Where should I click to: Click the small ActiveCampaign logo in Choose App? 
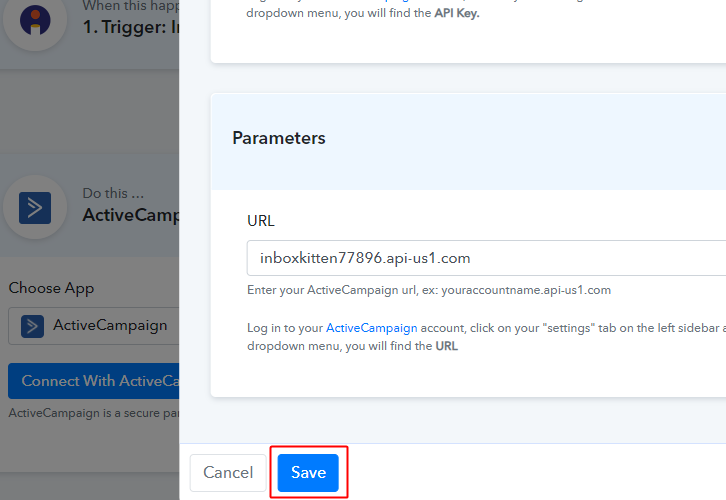point(32,325)
